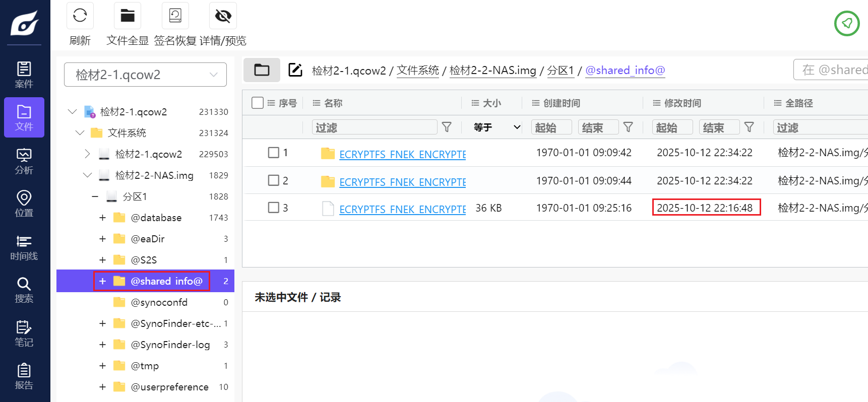Click the 刷新 refresh icon
This screenshot has width=868, height=402.
point(80,16)
